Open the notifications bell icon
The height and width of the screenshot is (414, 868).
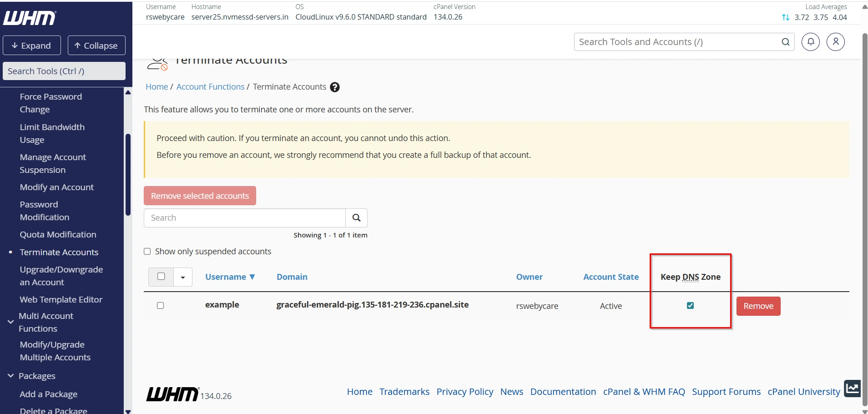[x=811, y=42]
